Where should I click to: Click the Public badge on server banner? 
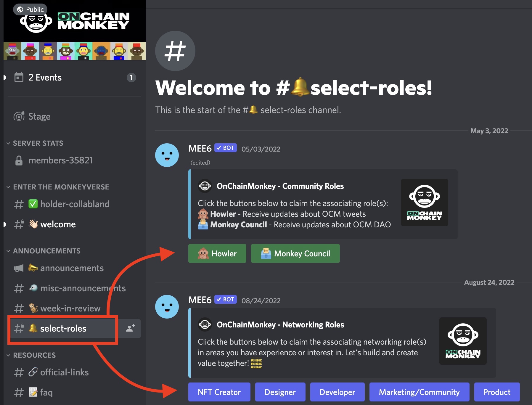click(30, 9)
